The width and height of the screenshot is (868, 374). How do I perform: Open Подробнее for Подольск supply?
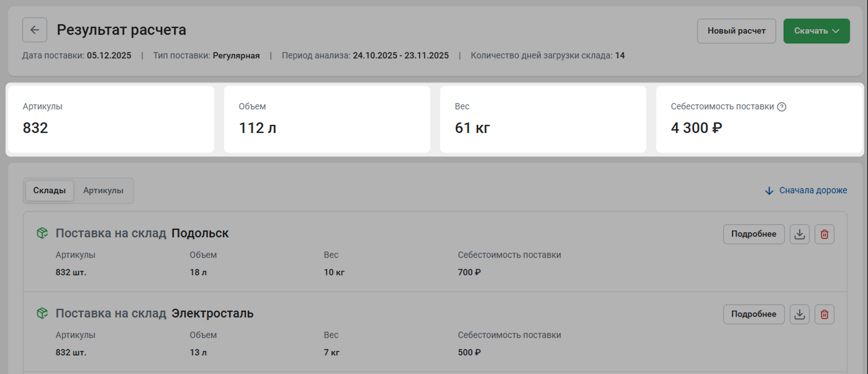[x=753, y=234]
